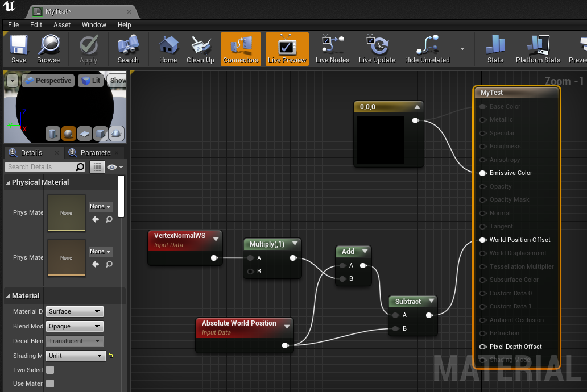Expand the Add node options arrow

[365, 251]
